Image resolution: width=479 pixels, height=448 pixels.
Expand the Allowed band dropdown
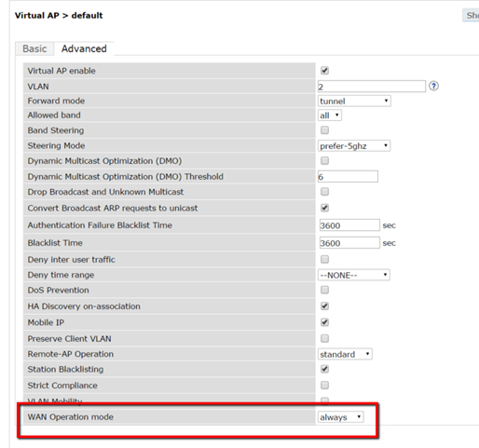pyautogui.click(x=330, y=115)
